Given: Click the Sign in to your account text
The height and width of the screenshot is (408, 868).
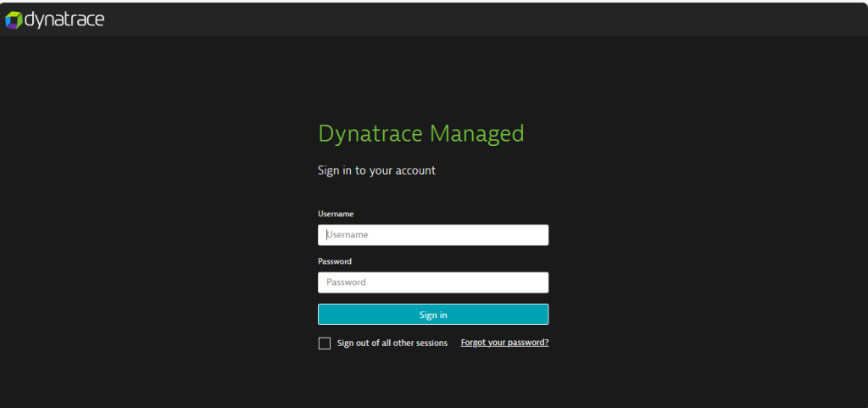Looking at the screenshot, I should coord(376,170).
